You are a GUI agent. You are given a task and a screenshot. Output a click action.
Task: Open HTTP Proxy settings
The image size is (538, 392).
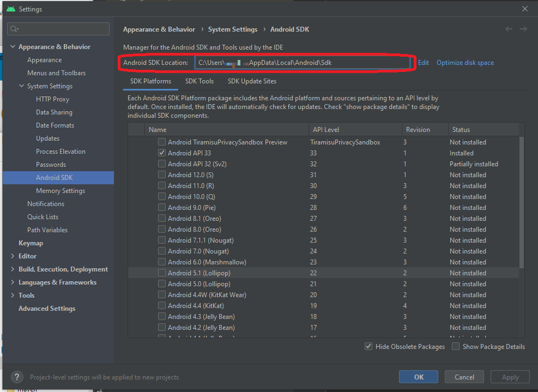(52, 99)
